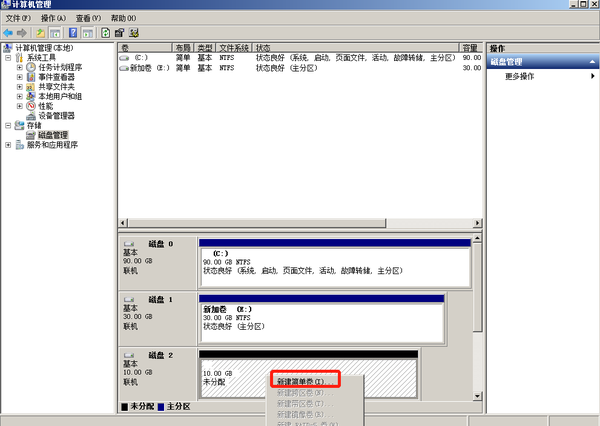Click the disk view scroll-down arrow
The width and height of the screenshot is (600, 426).
[x=477, y=396]
